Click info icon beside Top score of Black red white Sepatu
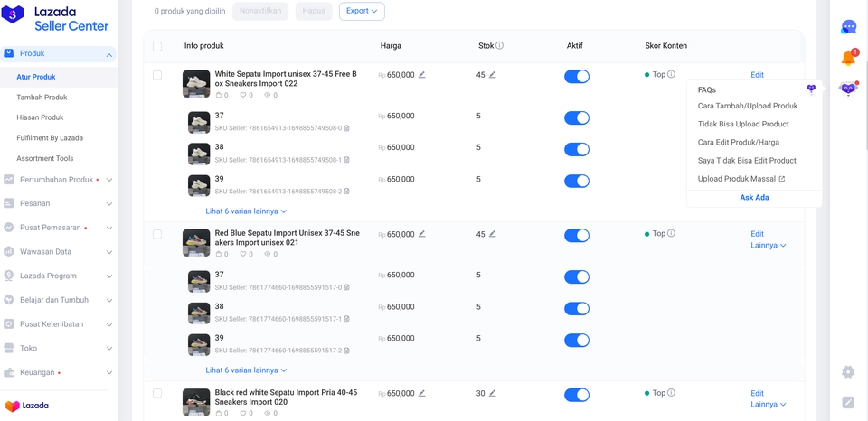This screenshot has height=421, width=868. [671, 393]
